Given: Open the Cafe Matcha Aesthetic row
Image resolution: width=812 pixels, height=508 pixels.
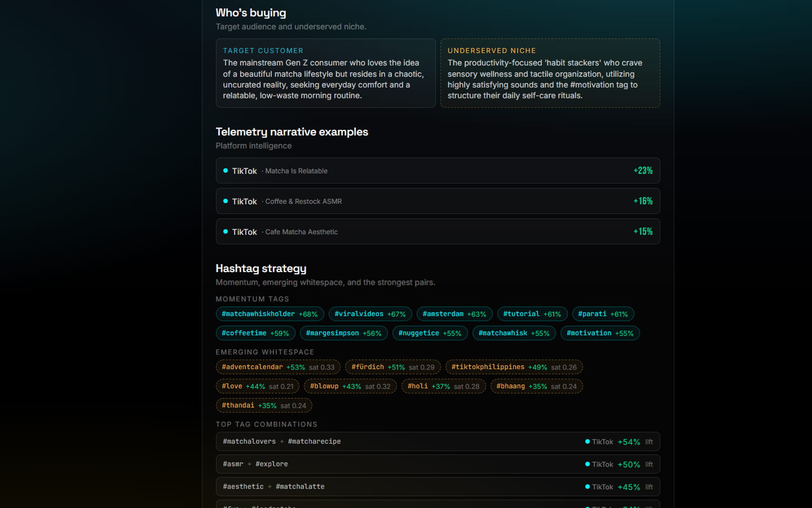Looking at the screenshot, I should (438, 231).
